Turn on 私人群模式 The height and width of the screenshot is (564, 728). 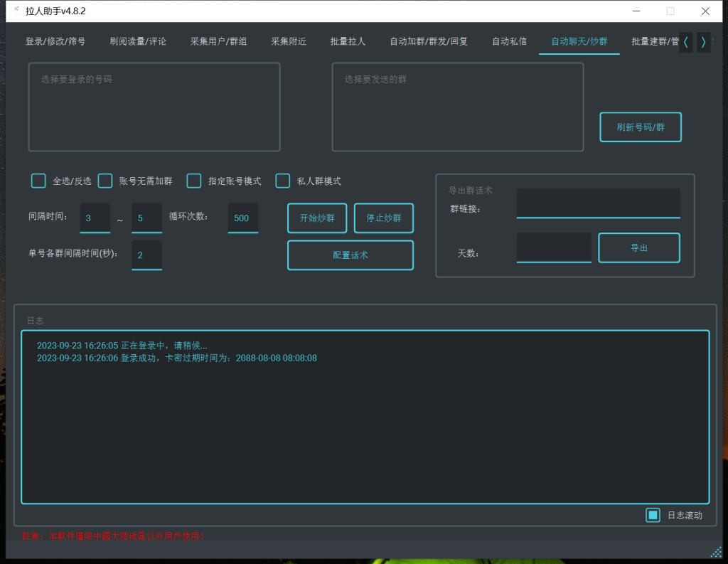click(282, 181)
